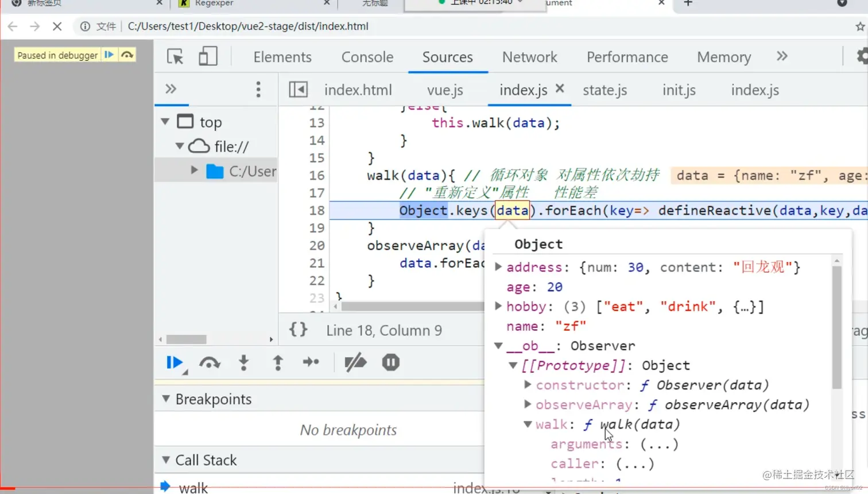
Task: Toggle pause on exceptions
Action: 390,362
